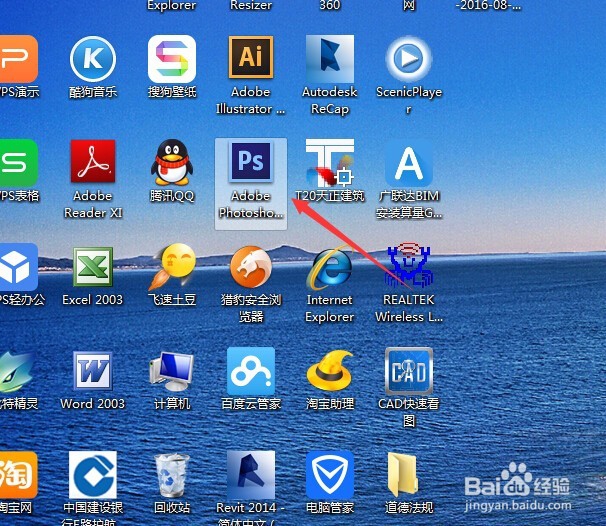Click the 'Autodesk ReCap' label text
The width and height of the screenshot is (606, 526).
330,100
